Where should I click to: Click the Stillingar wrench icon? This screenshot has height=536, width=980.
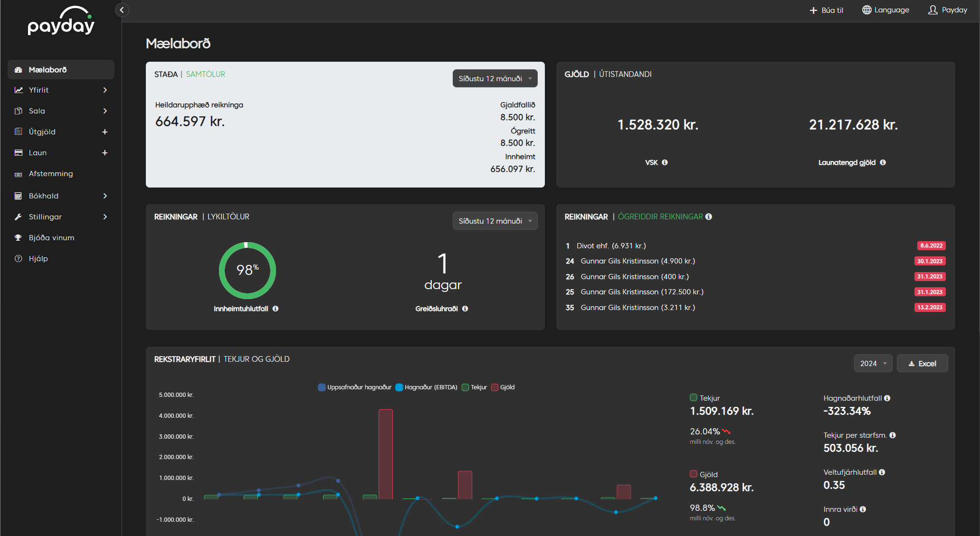pyautogui.click(x=19, y=217)
